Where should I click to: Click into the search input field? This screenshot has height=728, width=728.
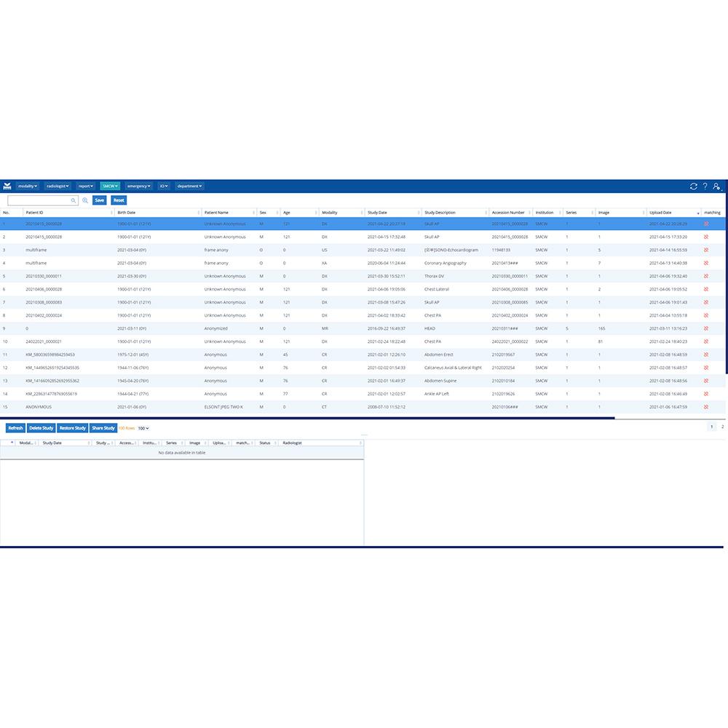(x=40, y=200)
